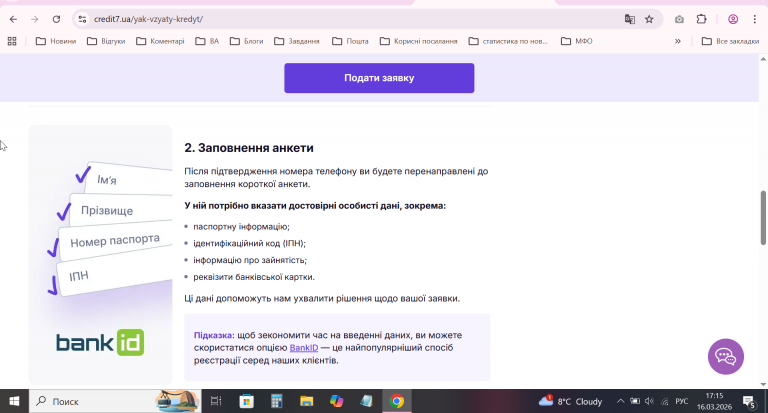The image size is (768, 413).
Task: Click the battery tray icon
Action: [635, 401]
